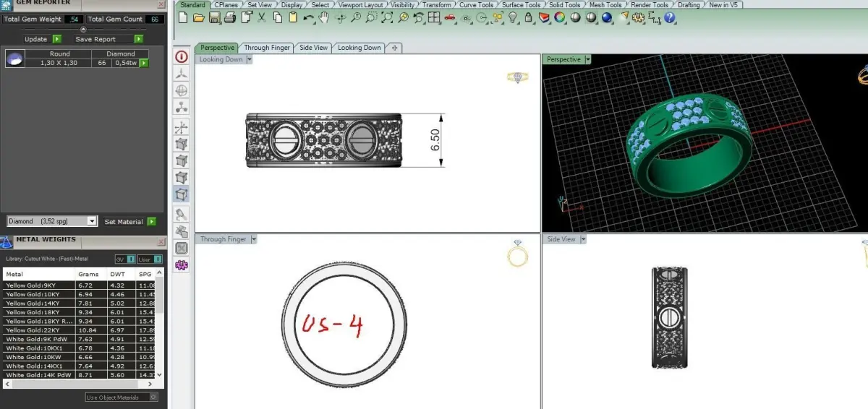The image size is (868, 409).
Task: Select the Pan hand tool
Action: [x=324, y=17]
